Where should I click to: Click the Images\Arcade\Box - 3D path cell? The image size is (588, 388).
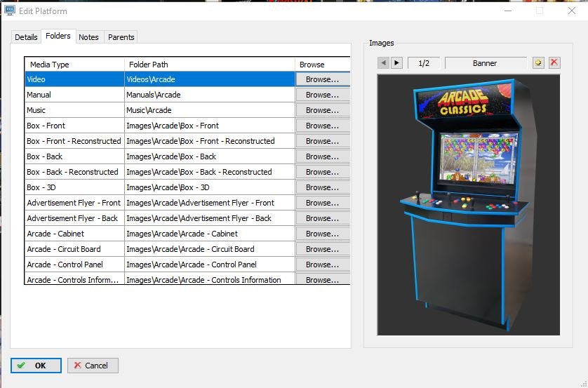tap(210, 187)
